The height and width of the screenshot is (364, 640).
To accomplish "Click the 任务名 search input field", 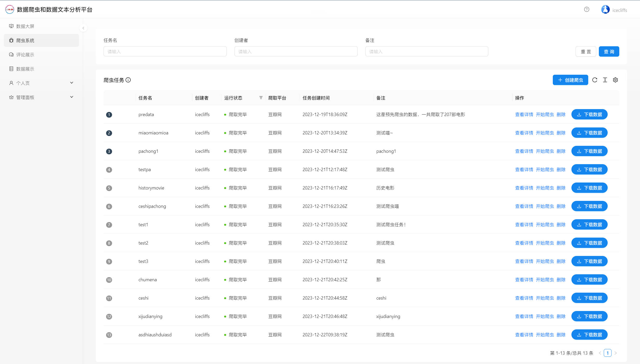I will tap(165, 51).
